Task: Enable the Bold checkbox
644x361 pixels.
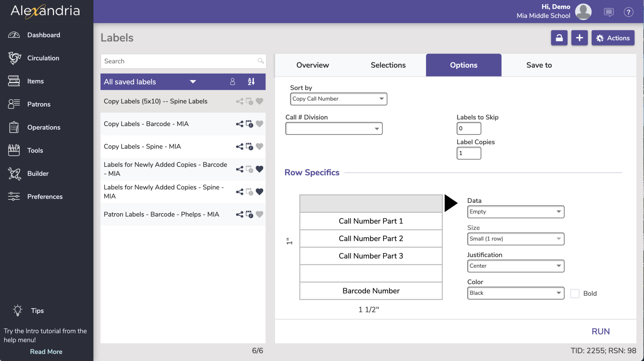Action: (x=575, y=293)
